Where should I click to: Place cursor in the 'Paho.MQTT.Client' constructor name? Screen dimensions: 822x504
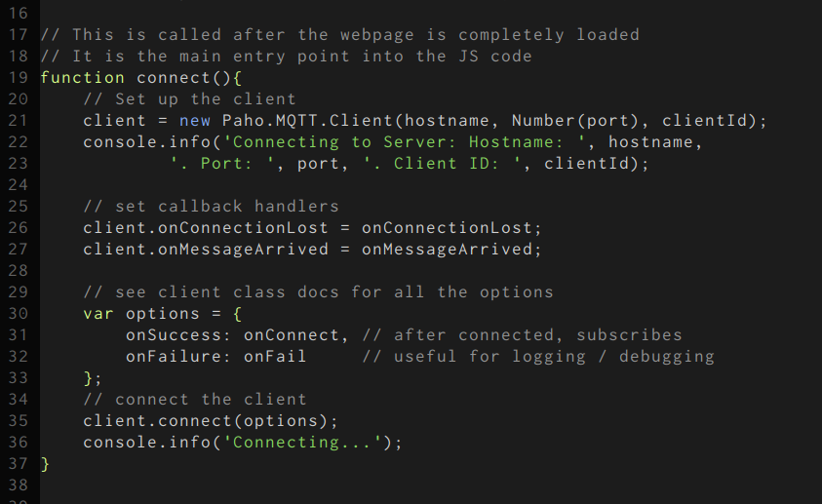point(307,121)
